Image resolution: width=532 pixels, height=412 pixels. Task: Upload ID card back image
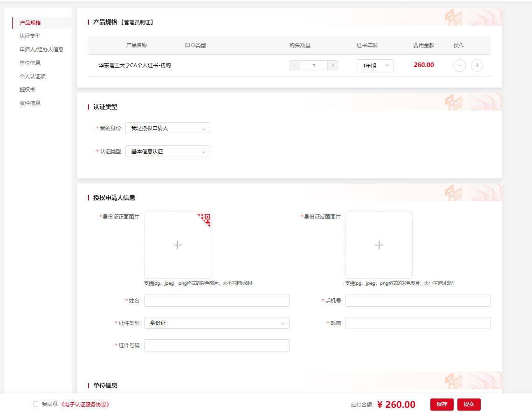coord(379,245)
